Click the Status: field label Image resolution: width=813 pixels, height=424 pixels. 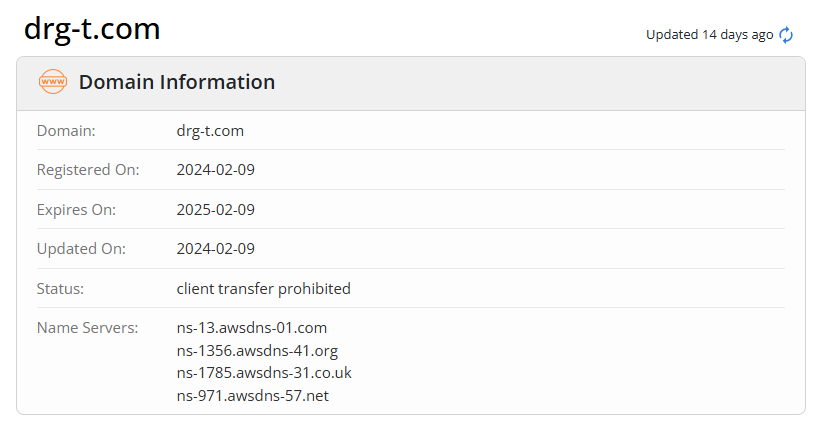pyautogui.click(x=60, y=289)
